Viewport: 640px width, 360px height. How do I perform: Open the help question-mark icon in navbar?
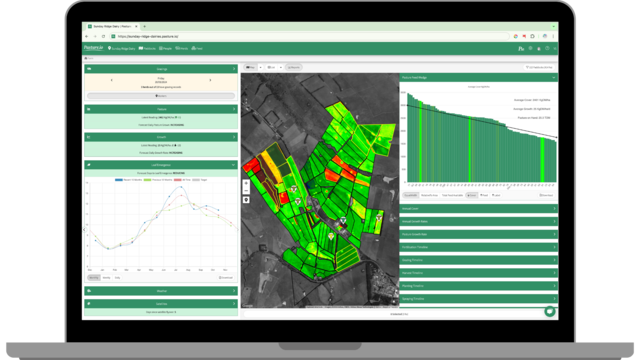tap(547, 48)
